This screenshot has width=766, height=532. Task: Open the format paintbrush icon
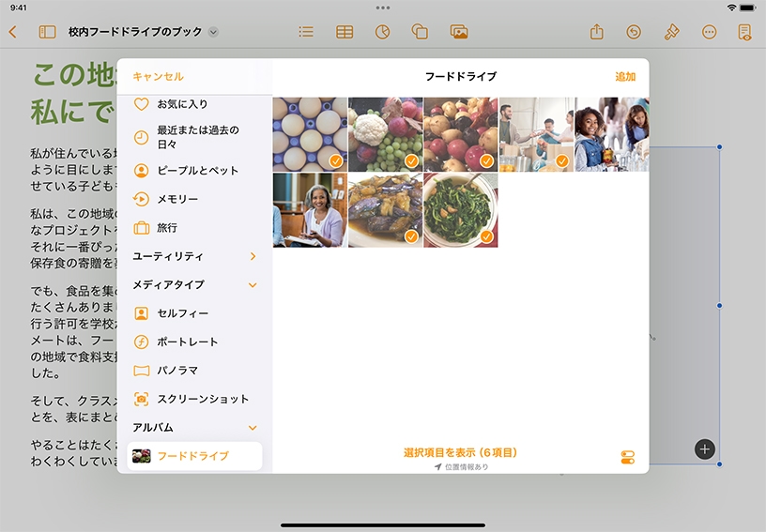tap(671, 32)
